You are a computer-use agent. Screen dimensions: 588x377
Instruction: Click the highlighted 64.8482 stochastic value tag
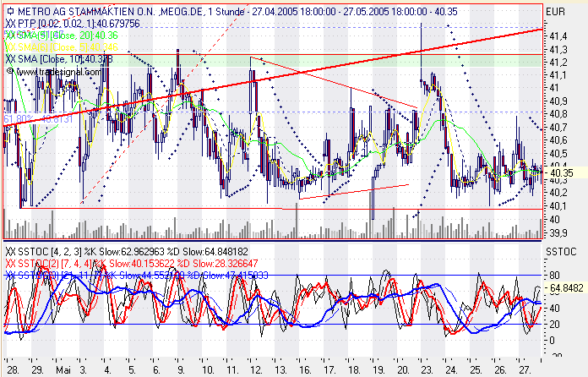pyautogui.click(x=566, y=287)
